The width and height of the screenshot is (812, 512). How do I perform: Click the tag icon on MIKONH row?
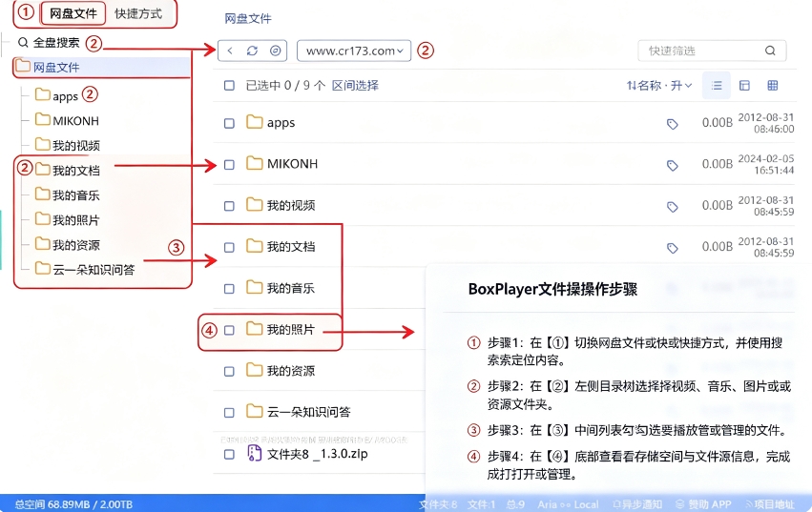pos(672,165)
